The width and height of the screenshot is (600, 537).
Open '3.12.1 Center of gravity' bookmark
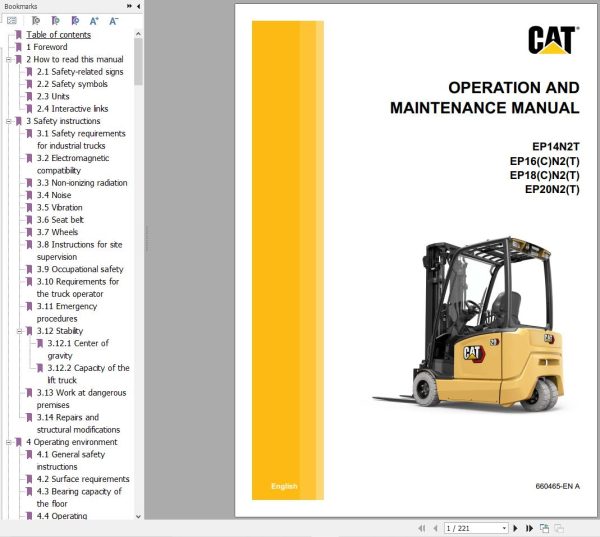point(78,349)
